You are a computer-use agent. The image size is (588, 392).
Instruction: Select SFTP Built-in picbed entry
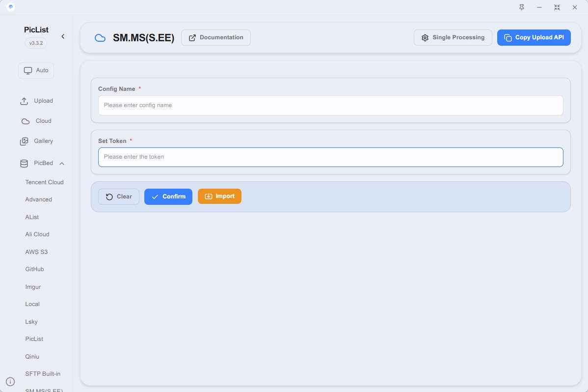[43, 374]
